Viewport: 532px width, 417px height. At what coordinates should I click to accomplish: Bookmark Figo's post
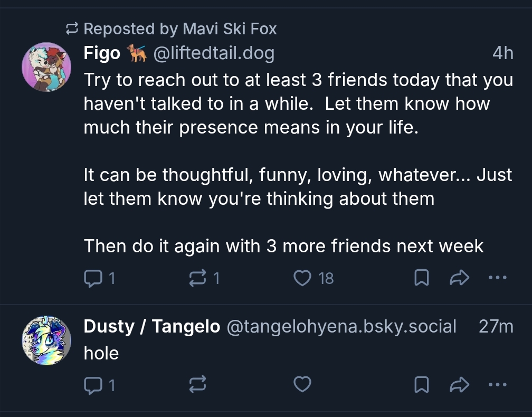(x=421, y=278)
